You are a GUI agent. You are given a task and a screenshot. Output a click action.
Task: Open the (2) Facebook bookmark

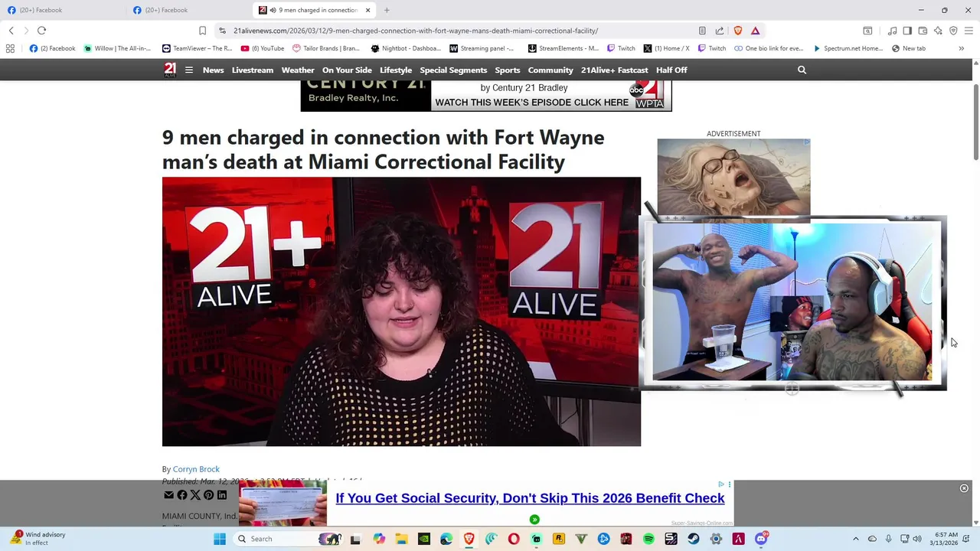(52, 48)
